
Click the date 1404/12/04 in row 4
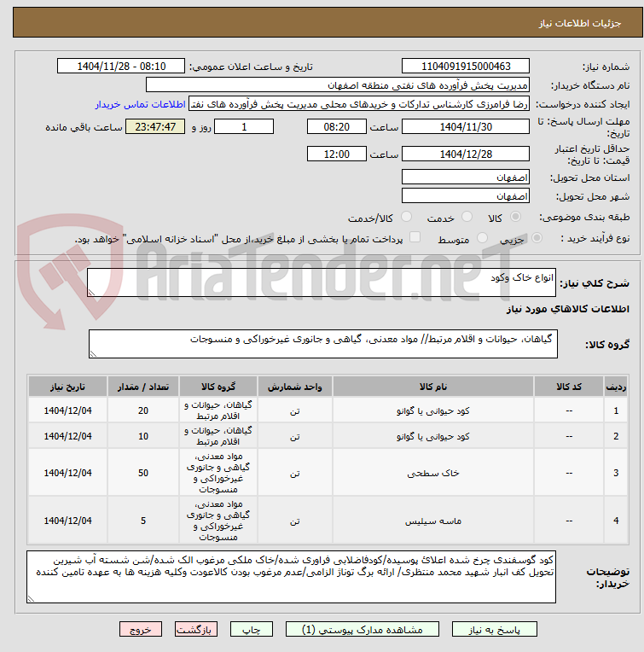click(67, 521)
